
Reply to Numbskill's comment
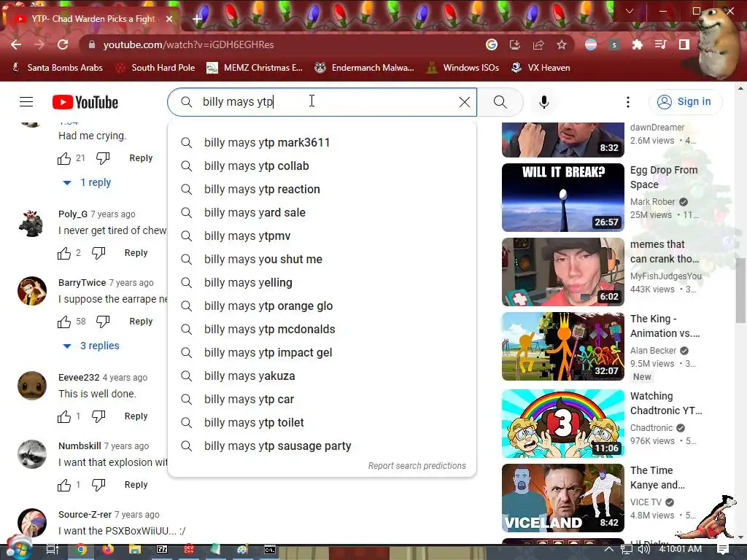tap(136, 485)
